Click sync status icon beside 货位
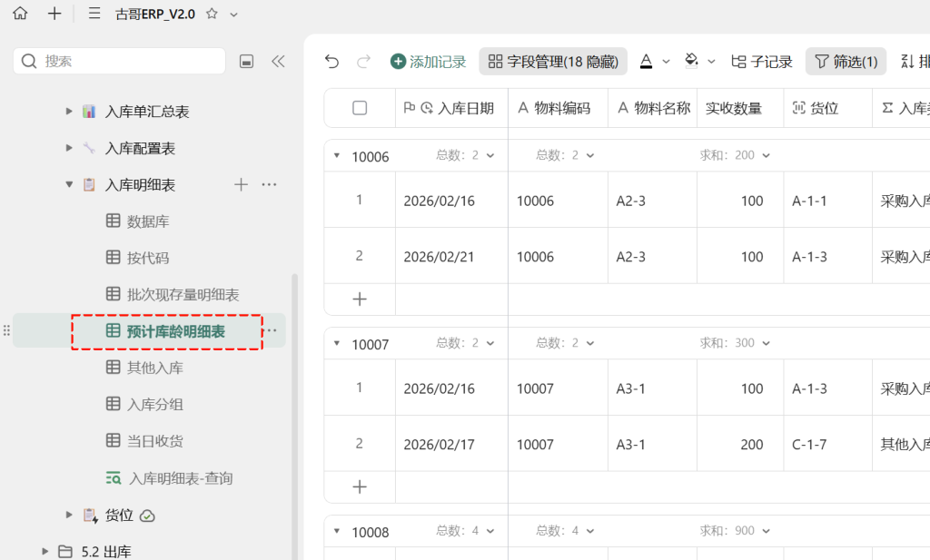930x560 pixels. 147,516
